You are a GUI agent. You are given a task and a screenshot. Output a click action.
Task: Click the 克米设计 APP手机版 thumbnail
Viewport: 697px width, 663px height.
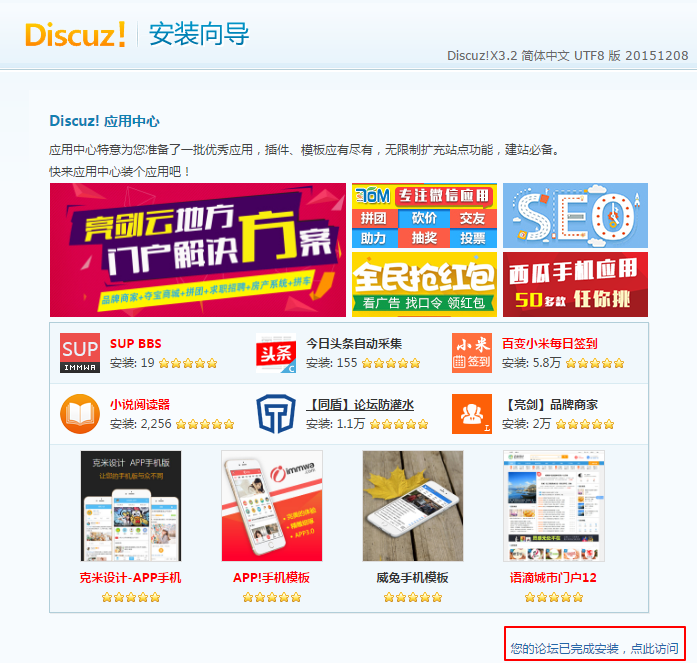[131, 506]
